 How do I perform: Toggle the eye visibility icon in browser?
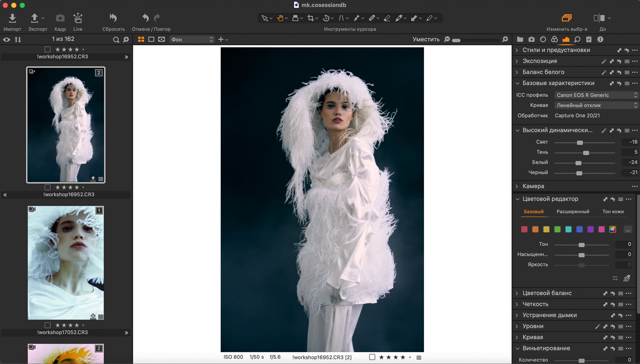pos(7,40)
